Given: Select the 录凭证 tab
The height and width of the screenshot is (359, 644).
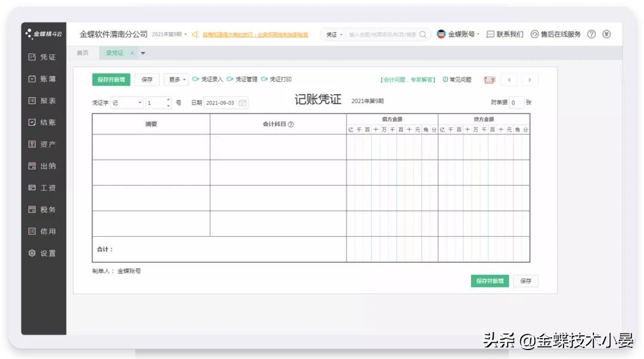Looking at the screenshot, I should click(x=114, y=52).
